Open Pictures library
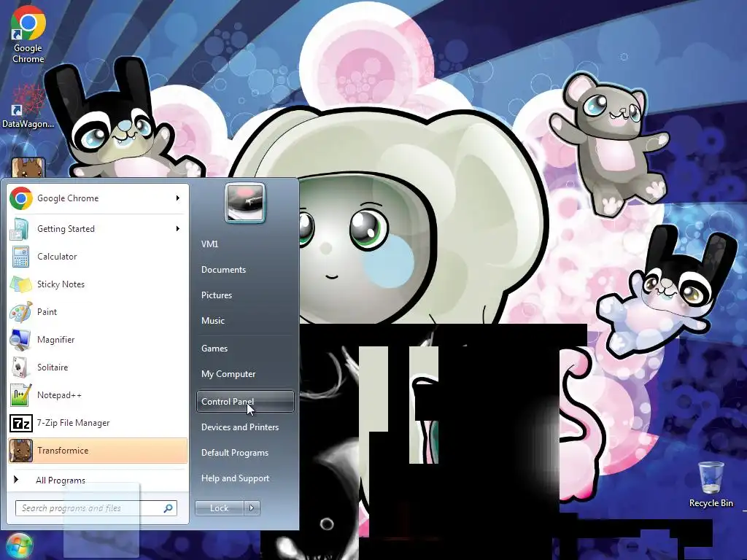The height and width of the screenshot is (560, 747). click(216, 295)
